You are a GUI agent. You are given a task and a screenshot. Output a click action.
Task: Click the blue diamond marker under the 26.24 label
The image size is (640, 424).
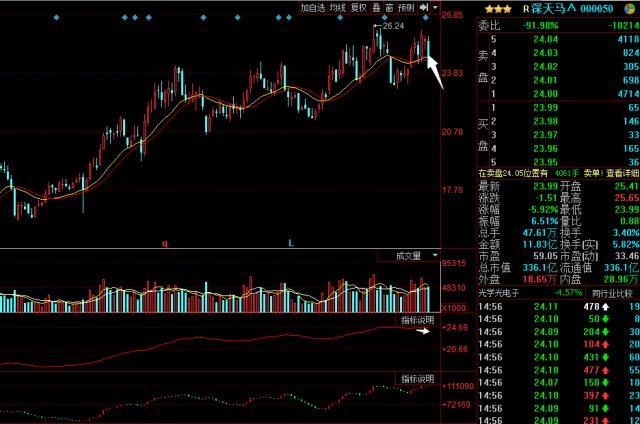coord(384,18)
